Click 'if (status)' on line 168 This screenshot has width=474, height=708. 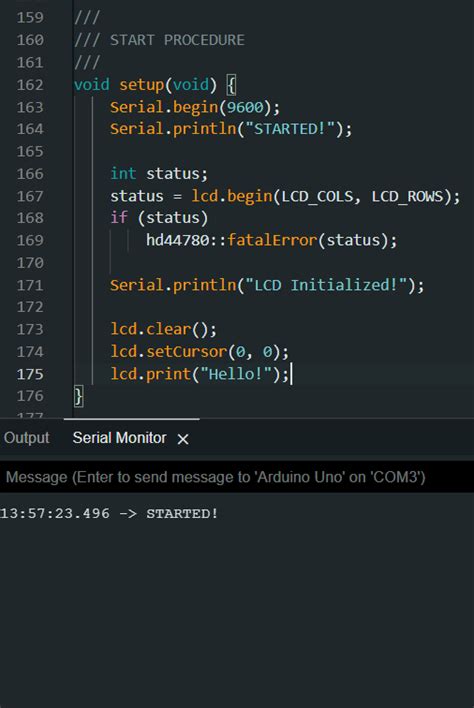[x=159, y=218]
